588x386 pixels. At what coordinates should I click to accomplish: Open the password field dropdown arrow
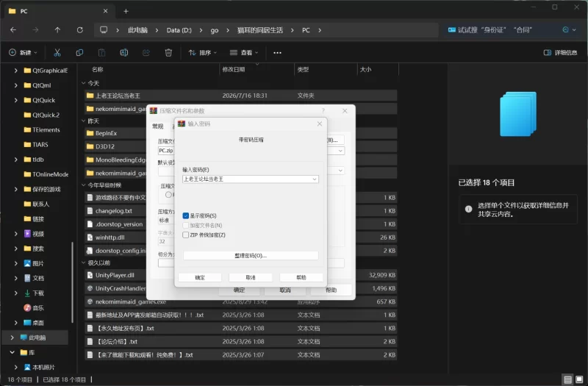(x=315, y=179)
